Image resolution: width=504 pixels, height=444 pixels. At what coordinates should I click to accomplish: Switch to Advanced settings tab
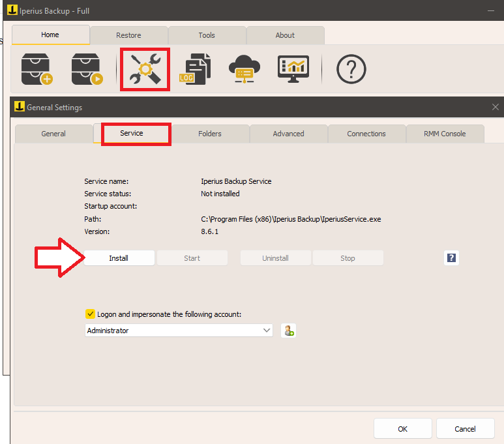point(289,134)
